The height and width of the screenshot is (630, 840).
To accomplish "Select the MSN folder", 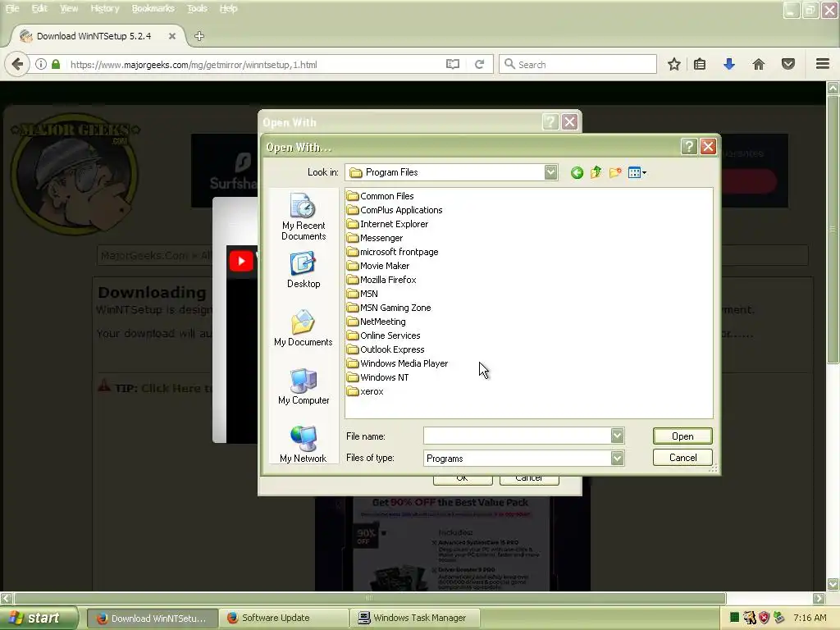I will [362, 294].
